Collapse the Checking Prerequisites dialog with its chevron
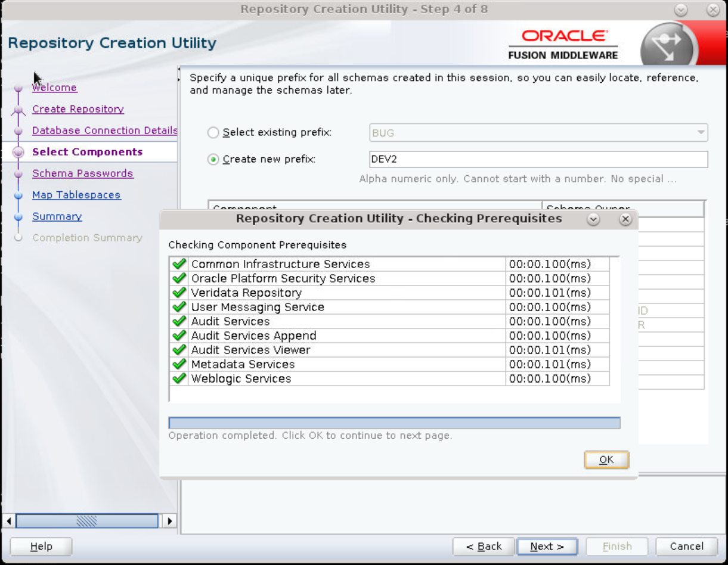This screenshot has width=728, height=565. (x=593, y=219)
